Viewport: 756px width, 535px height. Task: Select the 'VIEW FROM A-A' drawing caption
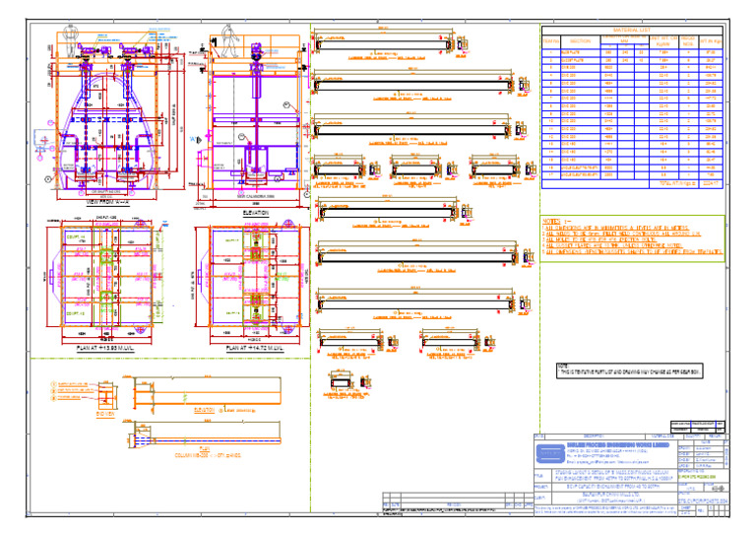107,203
